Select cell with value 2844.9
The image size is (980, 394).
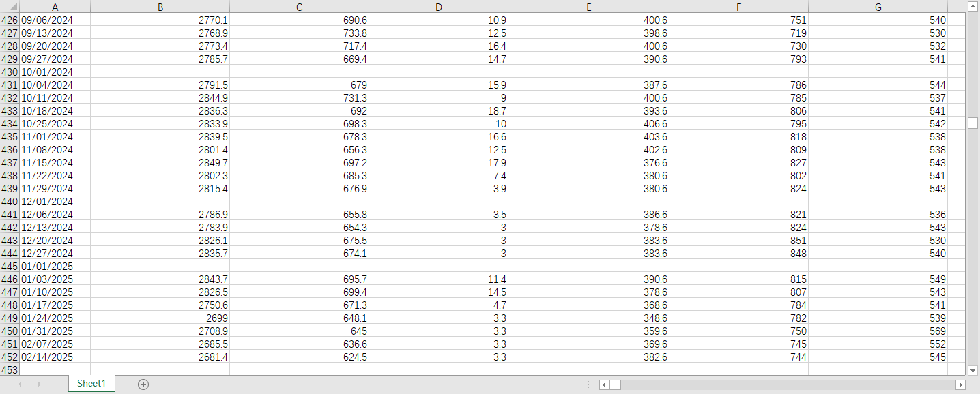click(x=160, y=98)
